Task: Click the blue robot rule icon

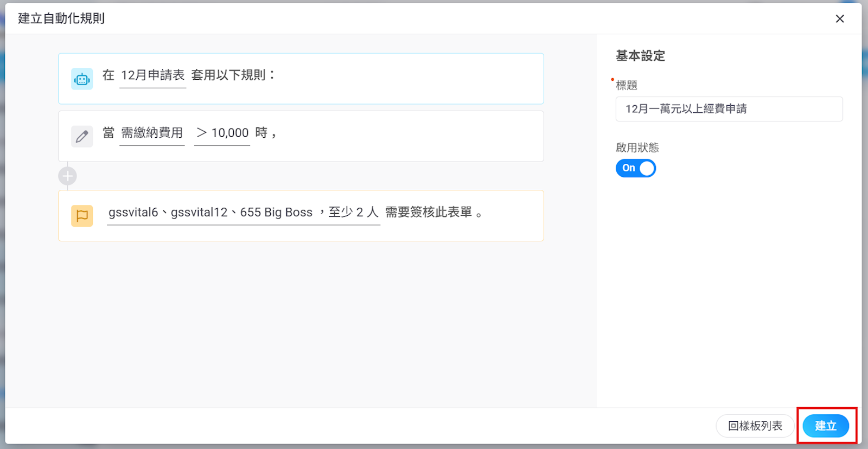Action: (82, 79)
